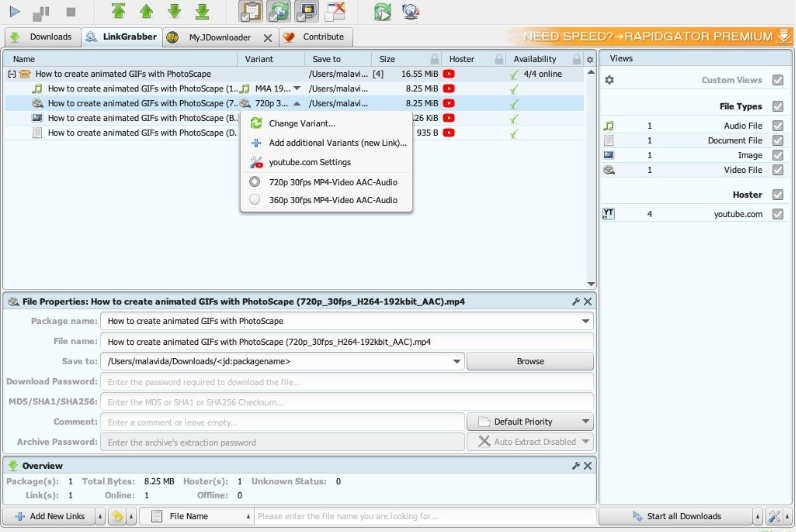Image resolution: width=796 pixels, height=532 pixels.
Task: Open Auto Extract Disabled dropdown
Action: pyautogui.click(x=530, y=442)
